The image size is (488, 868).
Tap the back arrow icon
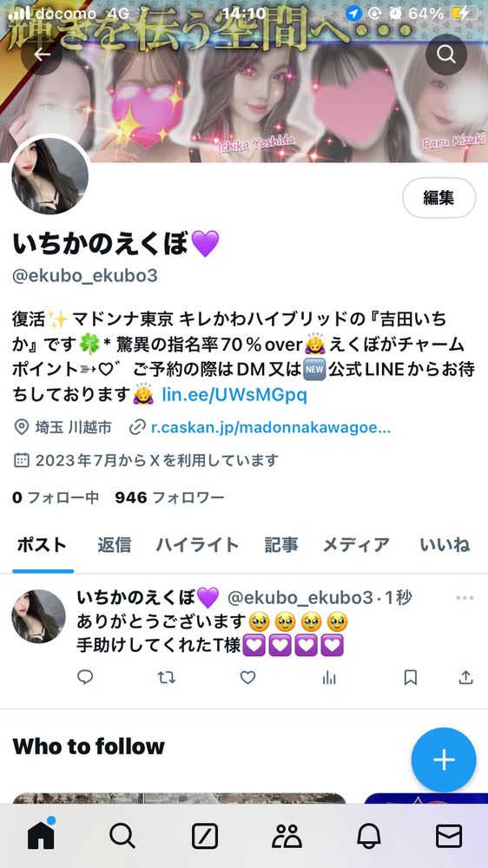click(42, 54)
